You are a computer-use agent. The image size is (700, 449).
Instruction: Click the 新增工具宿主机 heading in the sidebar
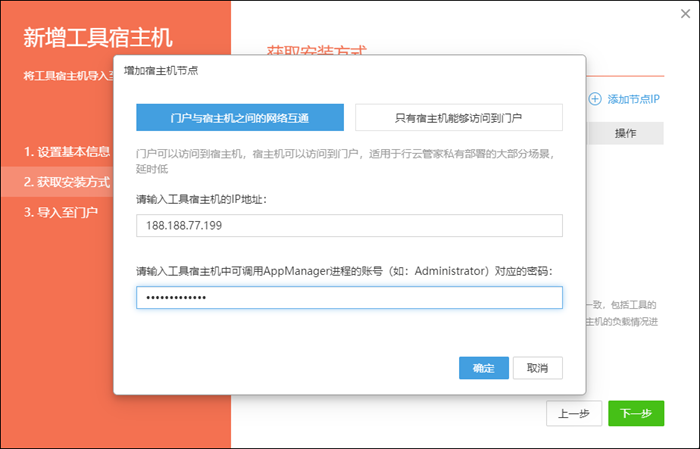(x=98, y=39)
